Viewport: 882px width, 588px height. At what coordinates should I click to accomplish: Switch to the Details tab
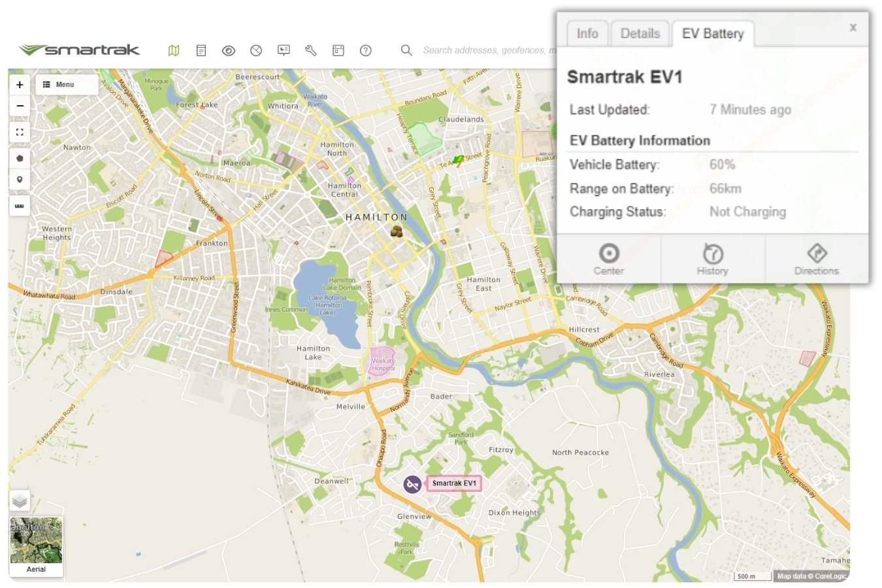coord(640,33)
